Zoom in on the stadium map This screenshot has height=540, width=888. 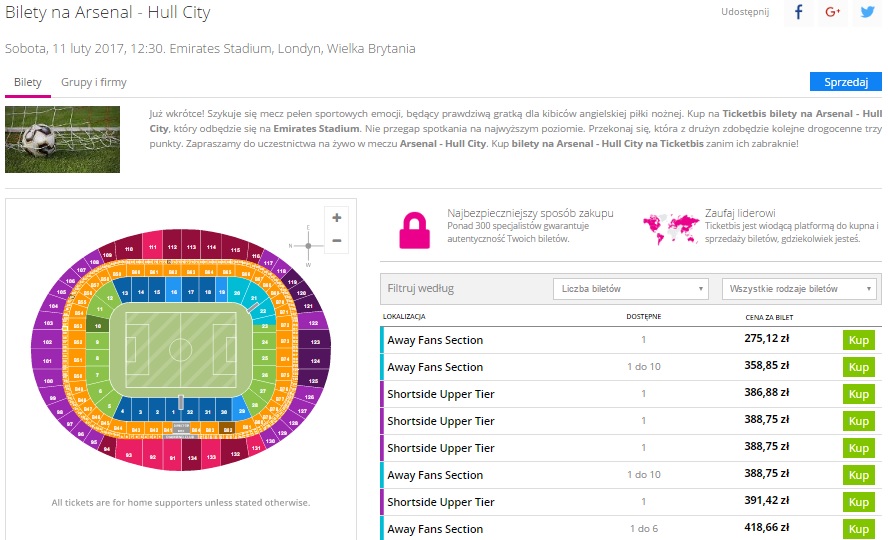pos(336,218)
